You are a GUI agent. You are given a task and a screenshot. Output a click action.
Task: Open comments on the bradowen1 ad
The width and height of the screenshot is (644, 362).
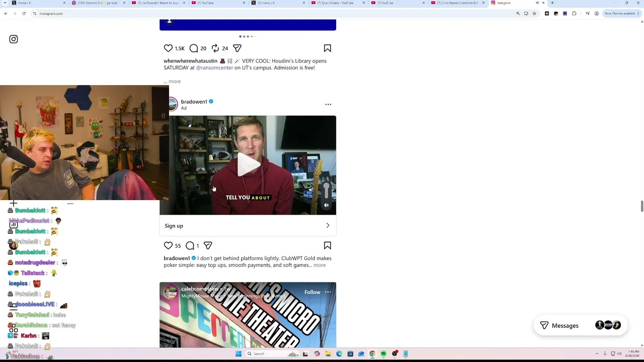(190, 245)
